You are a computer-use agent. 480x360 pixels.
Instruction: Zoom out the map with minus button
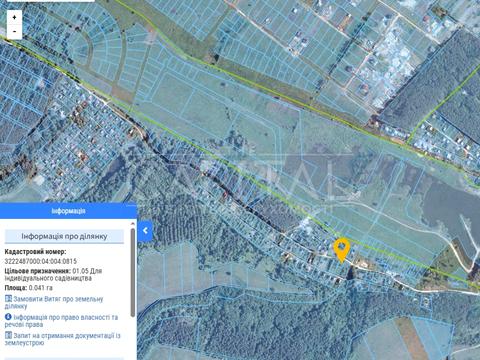point(14,32)
